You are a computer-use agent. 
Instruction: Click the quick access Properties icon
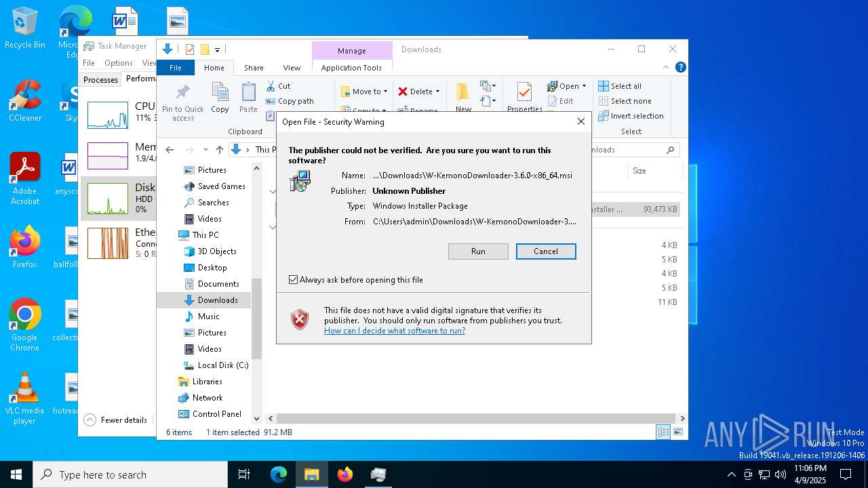click(x=190, y=49)
